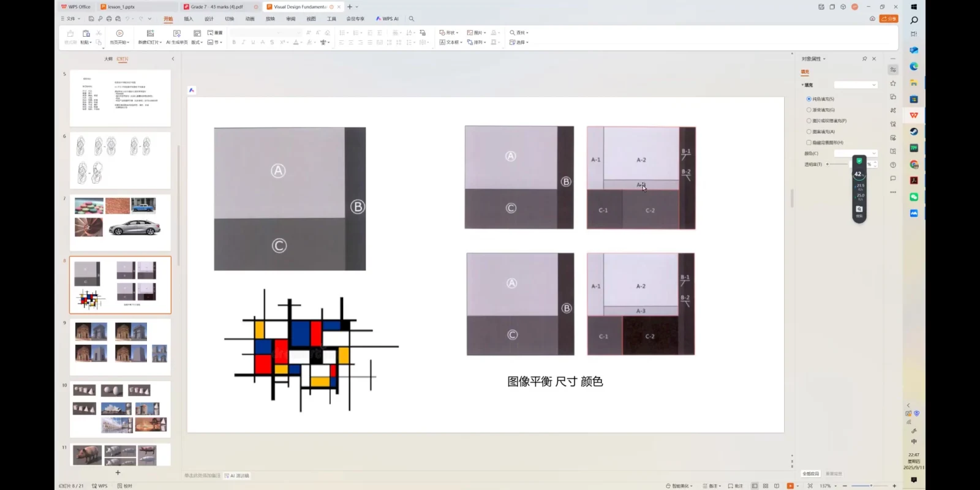The image size is (980, 490).
Task: Toggle underline formatting
Action: coord(253,42)
